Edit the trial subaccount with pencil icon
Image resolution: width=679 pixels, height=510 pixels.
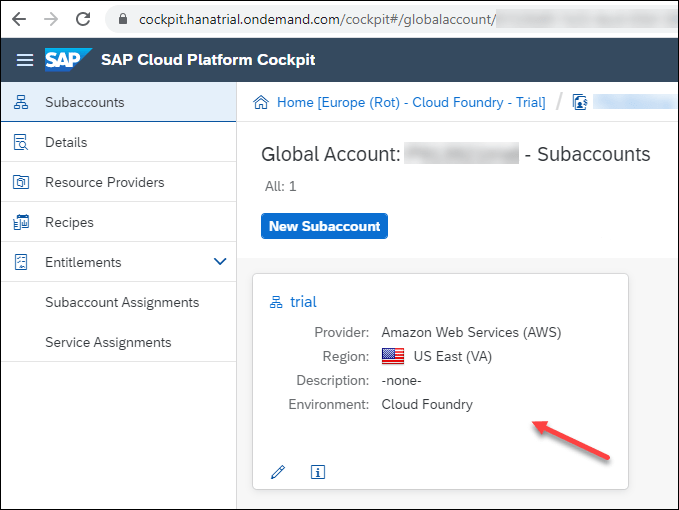278,472
